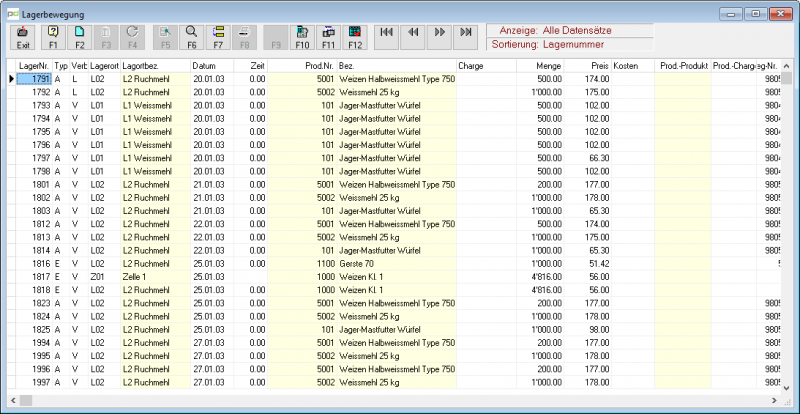Select cell with LagerNr. 1791
Screen dimensions: 800x414
tap(35, 79)
